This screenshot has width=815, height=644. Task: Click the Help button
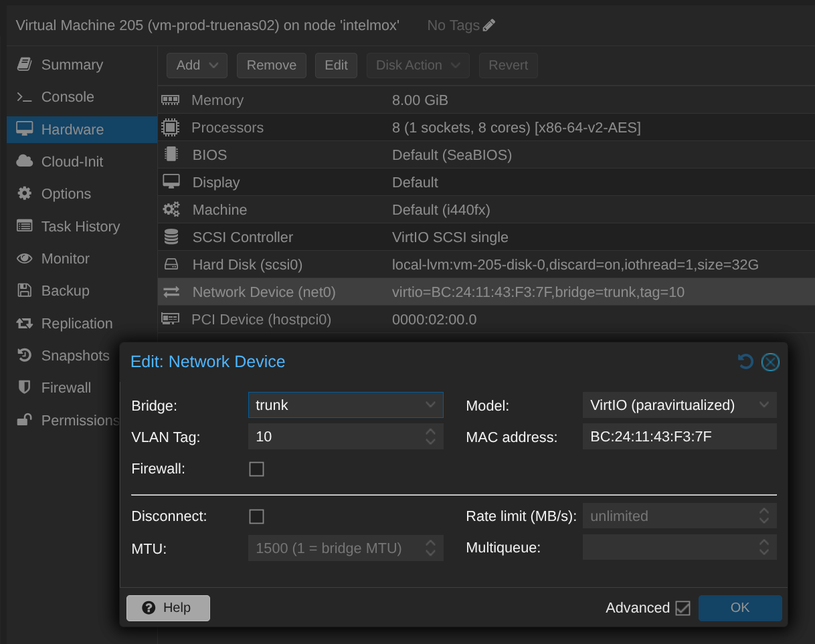click(x=168, y=608)
